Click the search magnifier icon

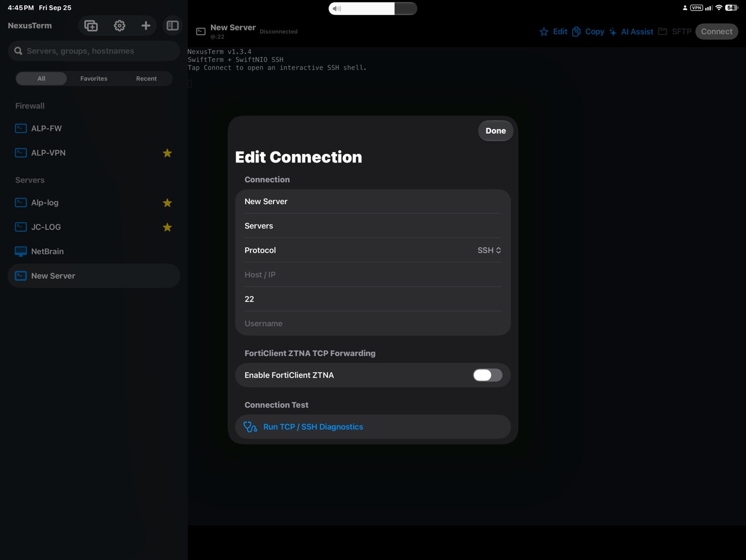(x=19, y=51)
